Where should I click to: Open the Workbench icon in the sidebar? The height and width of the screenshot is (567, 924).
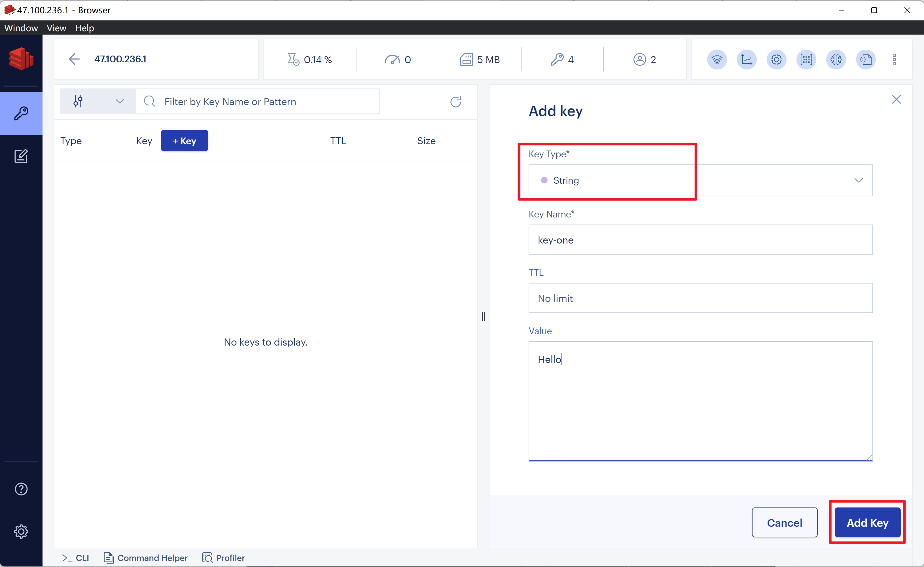pos(21,156)
